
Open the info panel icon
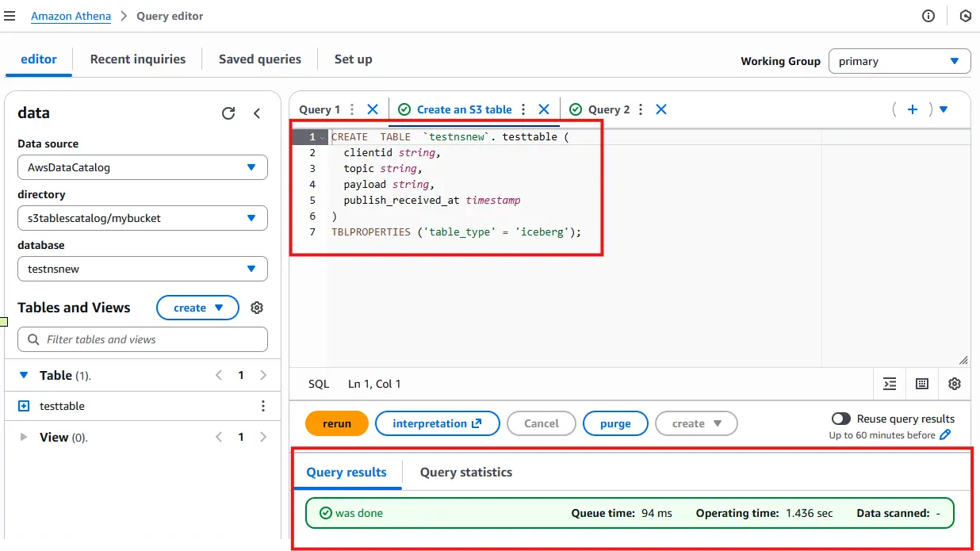pos(928,16)
